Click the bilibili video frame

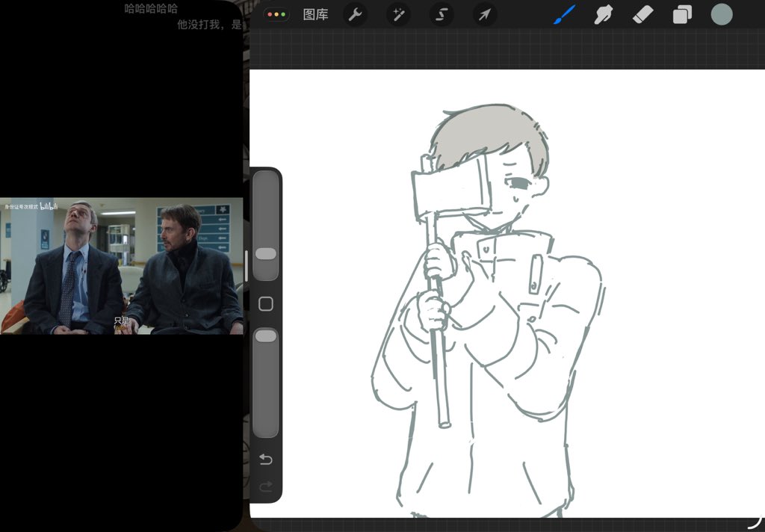tap(122, 265)
